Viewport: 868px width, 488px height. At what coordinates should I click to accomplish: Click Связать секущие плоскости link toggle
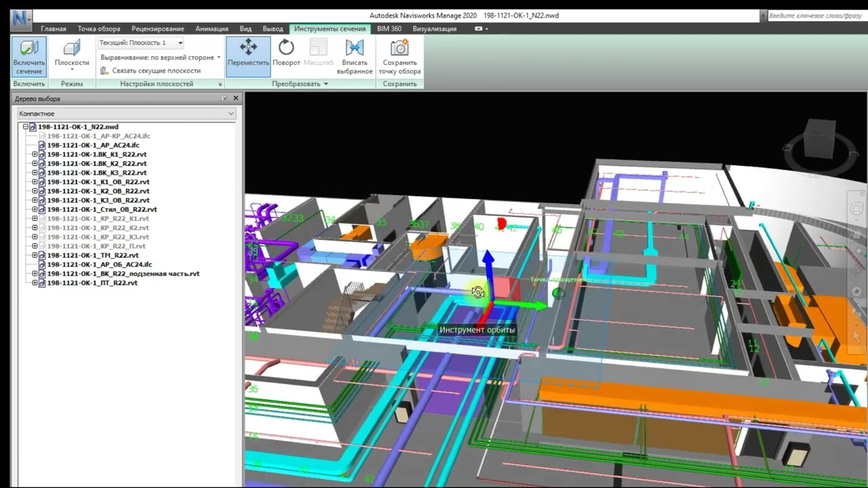pyautogui.click(x=151, y=70)
